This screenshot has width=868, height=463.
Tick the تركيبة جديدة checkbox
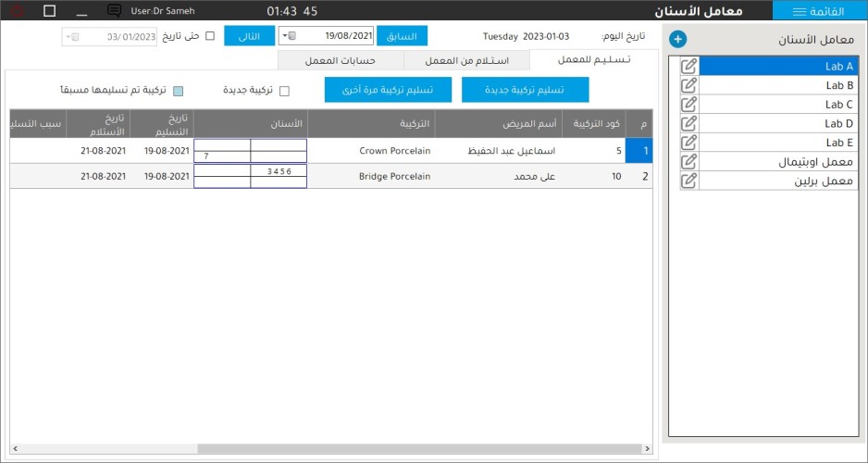click(284, 91)
